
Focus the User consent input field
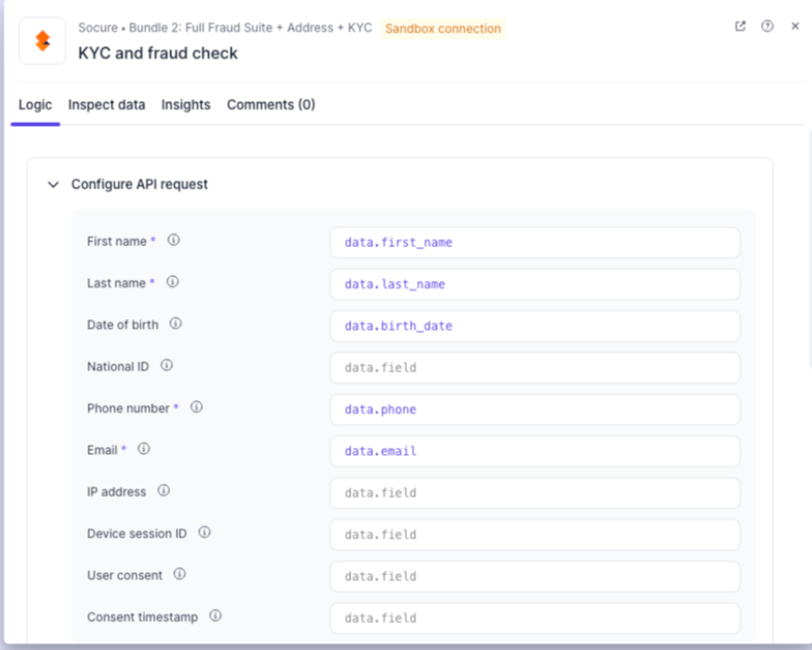535,577
